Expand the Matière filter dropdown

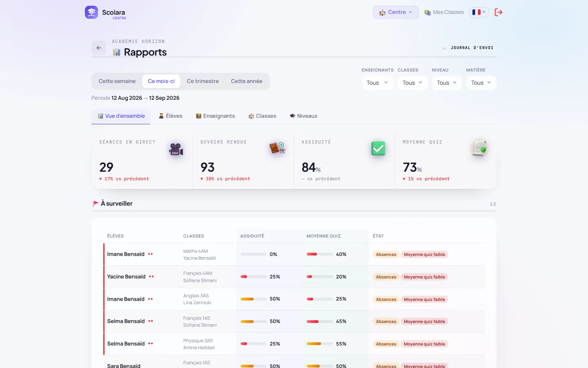tap(481, 83)
